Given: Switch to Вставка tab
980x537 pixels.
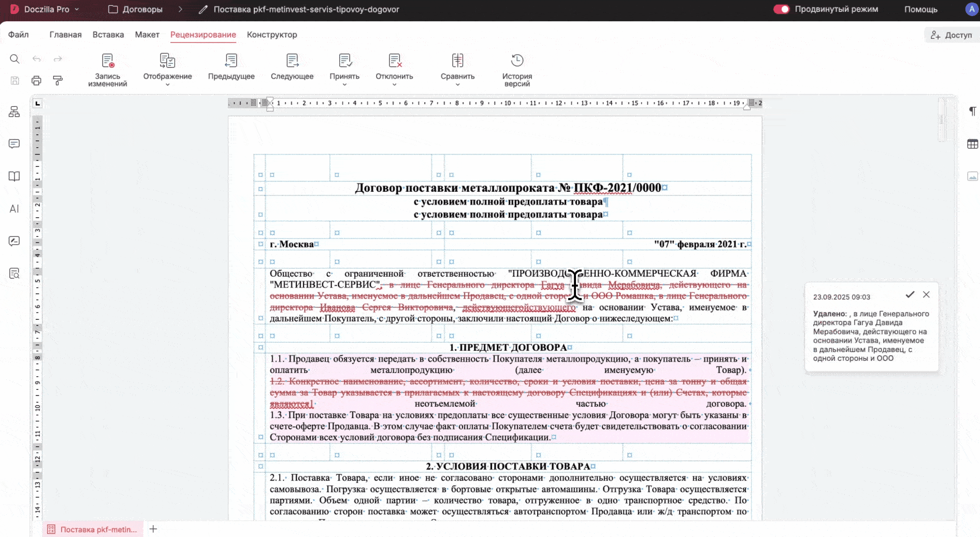Looking at the screenshot, I should (x=108, y=35).
